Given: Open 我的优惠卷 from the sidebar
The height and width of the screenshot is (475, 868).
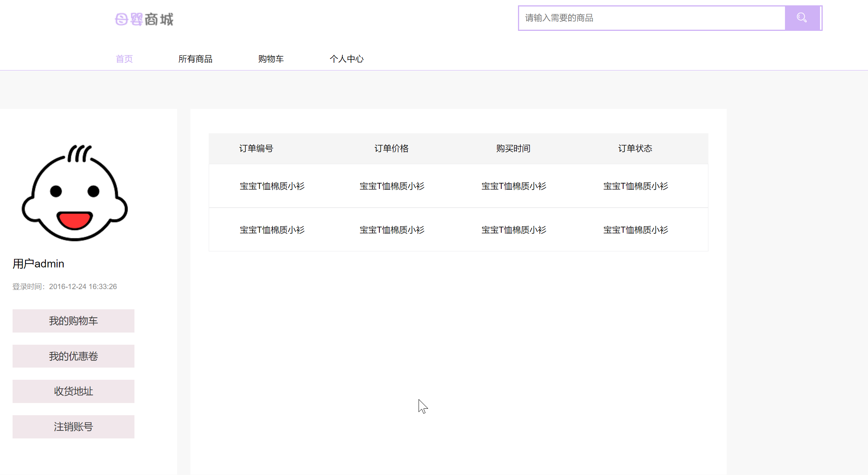Looking at the screenshot, I should tap(74, 356).
